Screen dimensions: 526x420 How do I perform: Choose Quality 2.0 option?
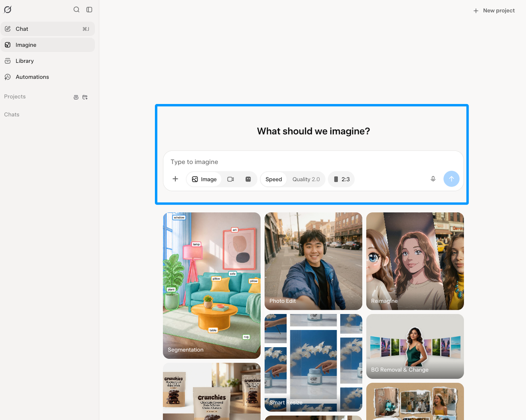tap(306, 179)
